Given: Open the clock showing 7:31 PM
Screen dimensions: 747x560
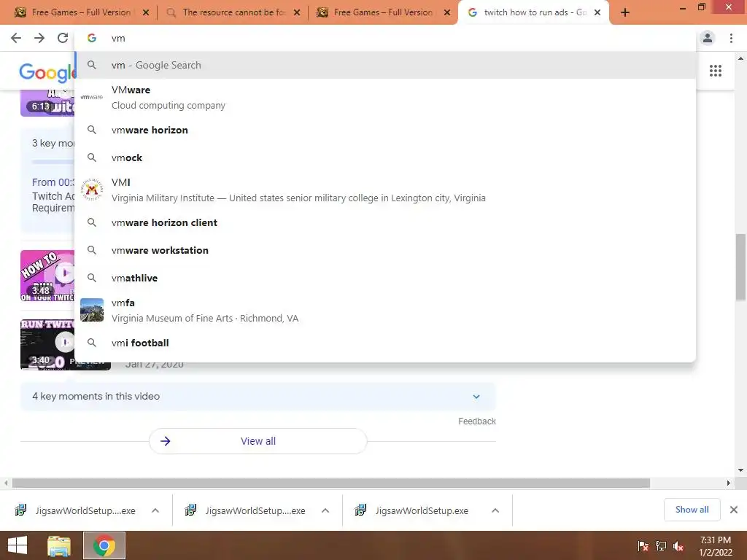Looking at the screenshot, I should (x=716, y=546).
